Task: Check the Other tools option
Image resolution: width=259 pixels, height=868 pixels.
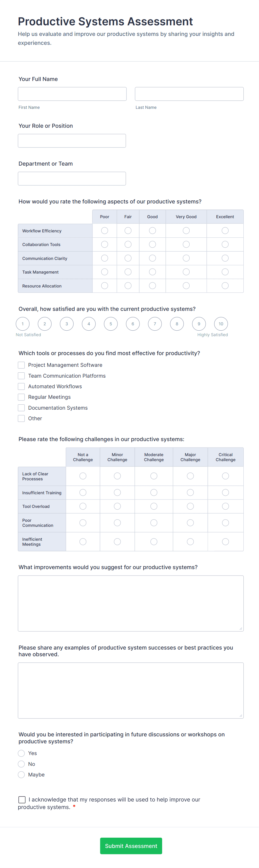Action: [21, 418]
